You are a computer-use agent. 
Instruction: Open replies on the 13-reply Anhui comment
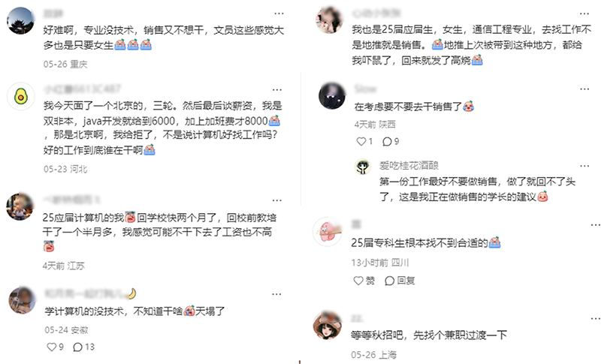pos(83,347)
